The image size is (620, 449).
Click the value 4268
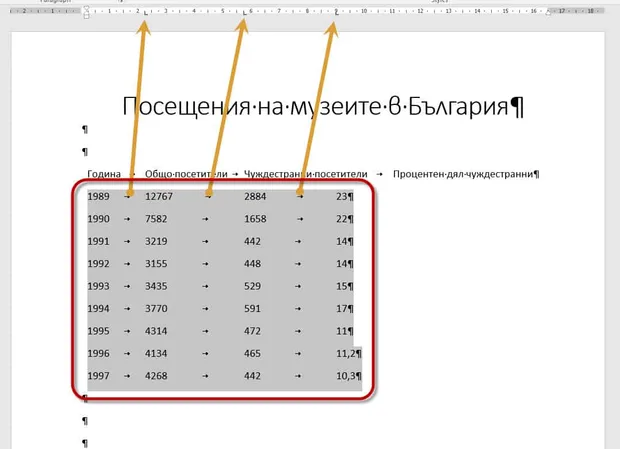tap(156, 376)
